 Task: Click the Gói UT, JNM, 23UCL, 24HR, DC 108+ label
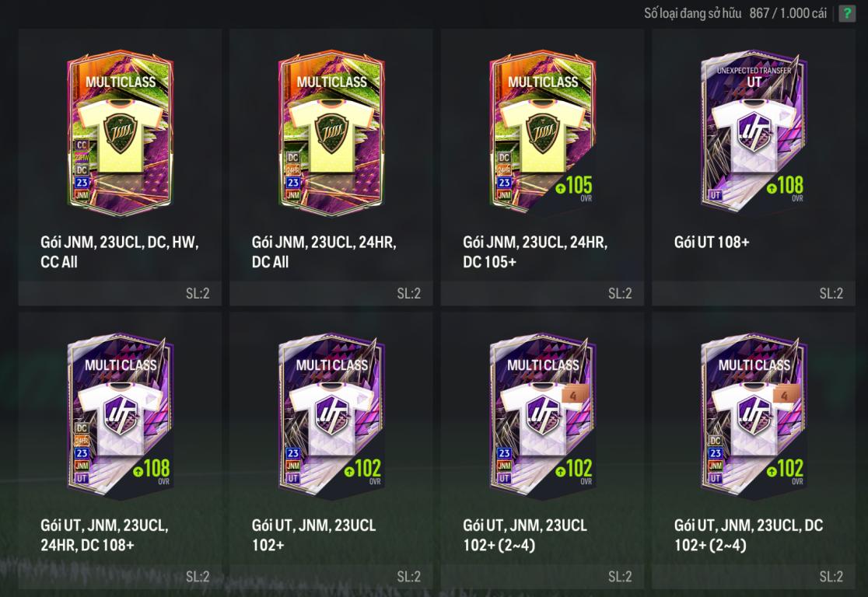104,535
